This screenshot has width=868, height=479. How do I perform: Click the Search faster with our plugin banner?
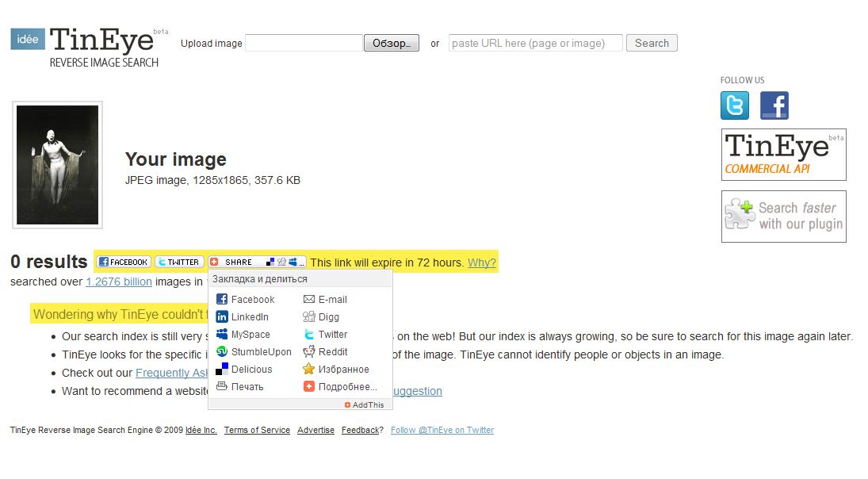(783, 217)
